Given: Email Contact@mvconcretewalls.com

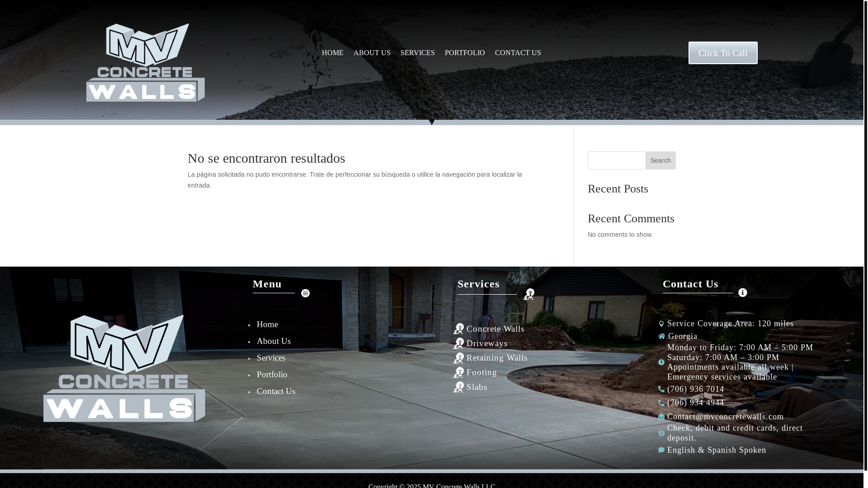Looking at the screenshot, I should [x=726, y=417].
